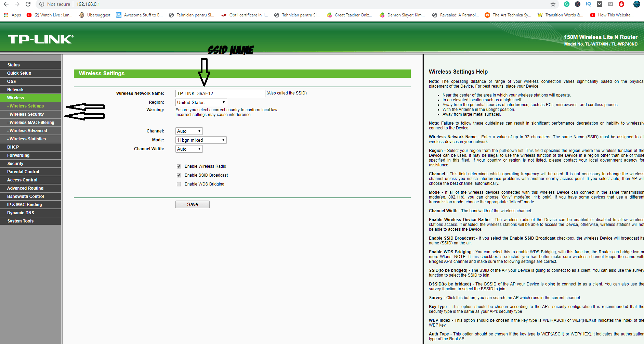This screenshot has height=344, width=644.
Task: Open Wireless Settings submenu
Action: [30, 106]
